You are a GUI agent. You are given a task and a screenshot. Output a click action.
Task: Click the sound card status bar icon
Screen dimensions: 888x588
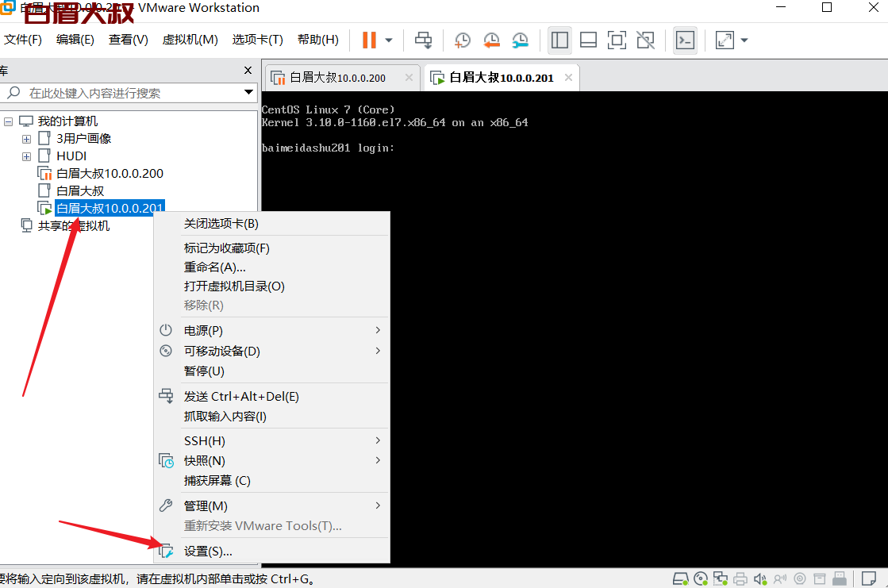760,579
